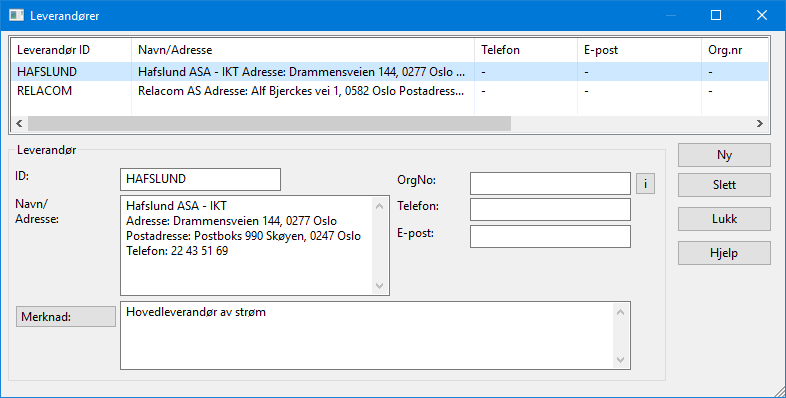Click up arrow in Navn/Adresse box

(379, 206)
